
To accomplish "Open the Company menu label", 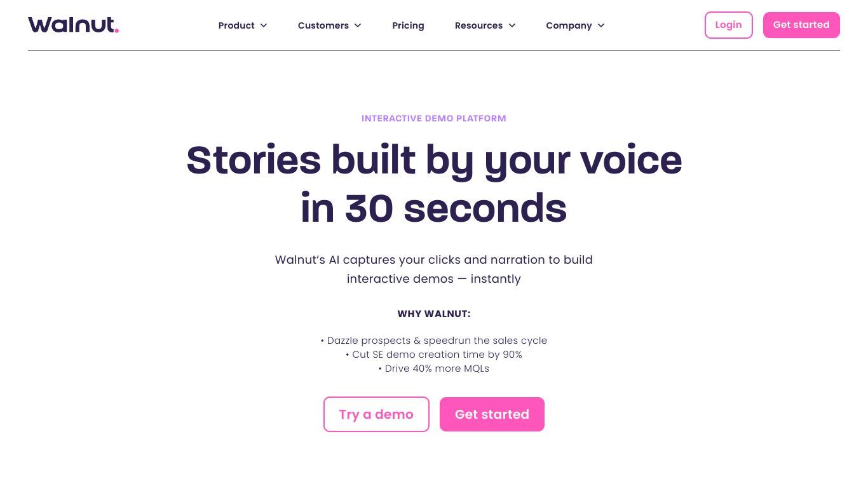I will pyautogui.click(x=569, y=25).
